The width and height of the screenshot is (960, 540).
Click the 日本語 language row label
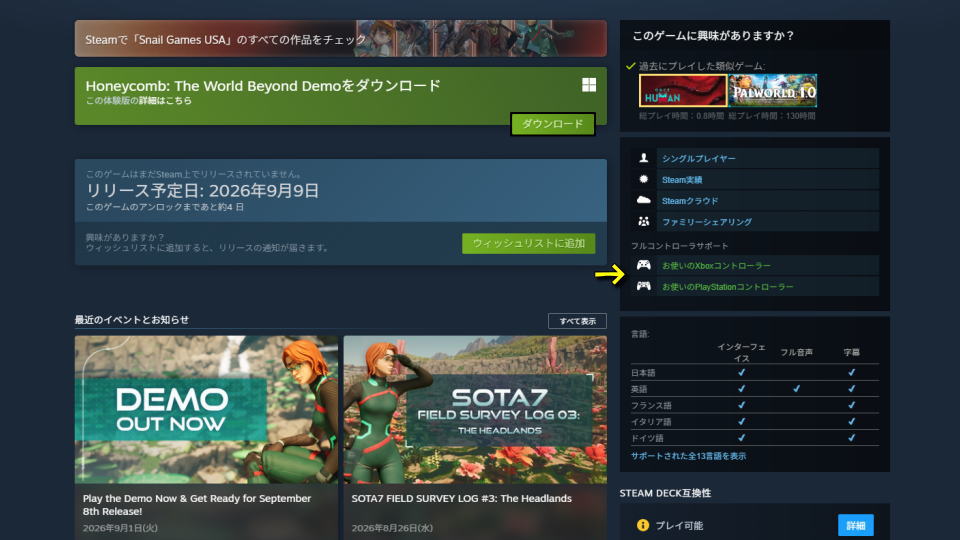pos(643,372)
